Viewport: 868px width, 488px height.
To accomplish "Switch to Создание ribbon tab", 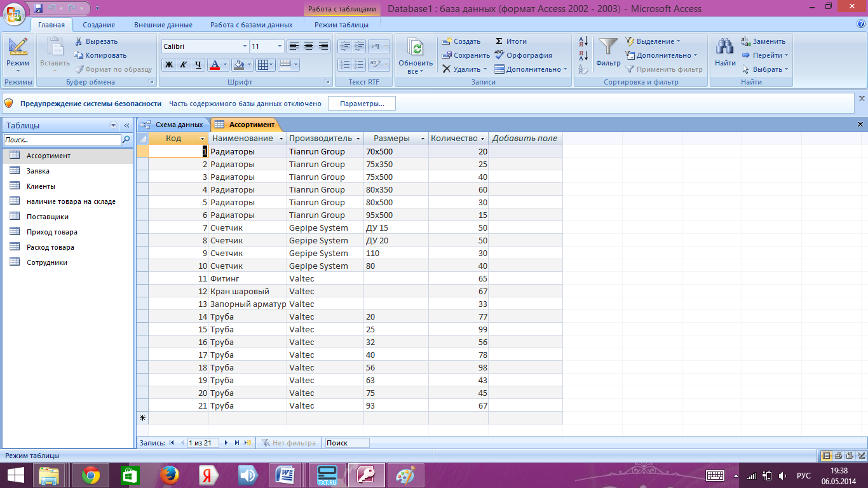I will [x=98, y=25].
